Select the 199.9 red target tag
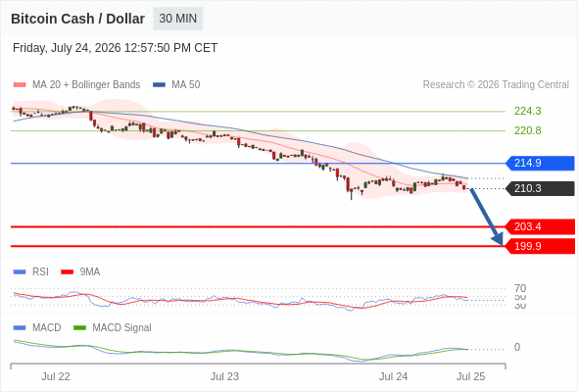The height and width of the screenshot is (392, 578). (x=540, y=246)
